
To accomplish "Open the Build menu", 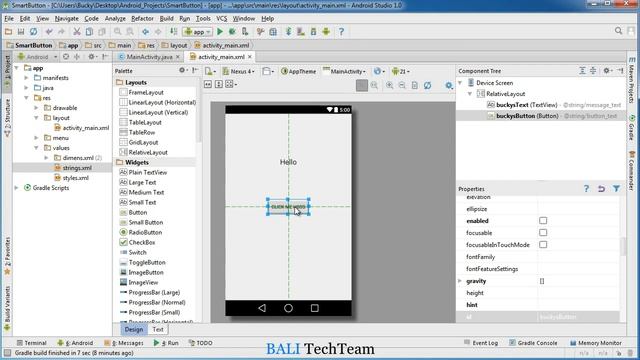I will pos(166,18).
